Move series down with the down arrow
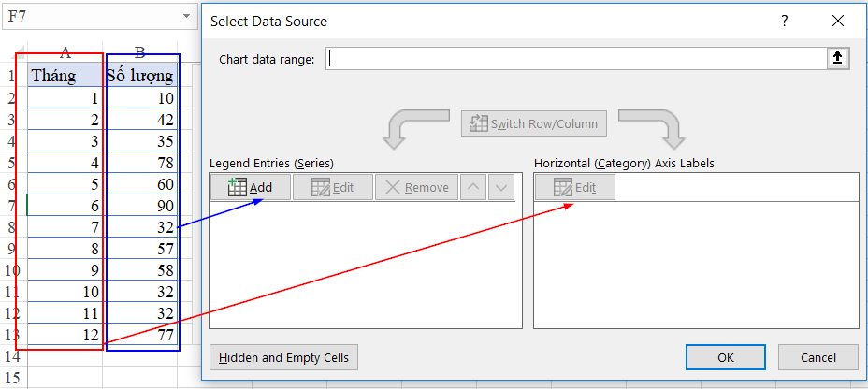Image resolution: width=868 pixels, height=389 pixels. (502, 187)
